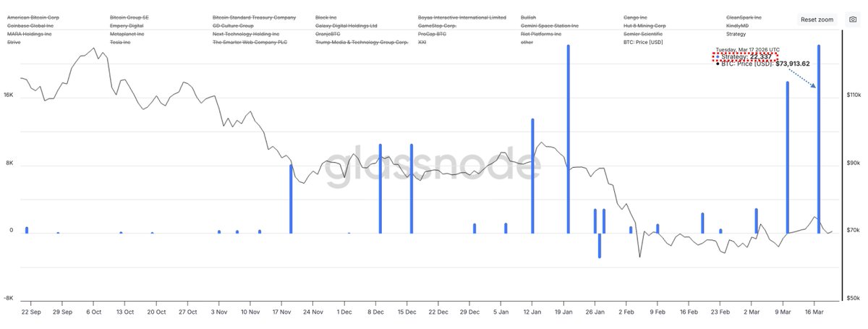Enable MARA Holdings Inc in legend
The width and height of the screenshot is (868, 329).
pos(30,34)
